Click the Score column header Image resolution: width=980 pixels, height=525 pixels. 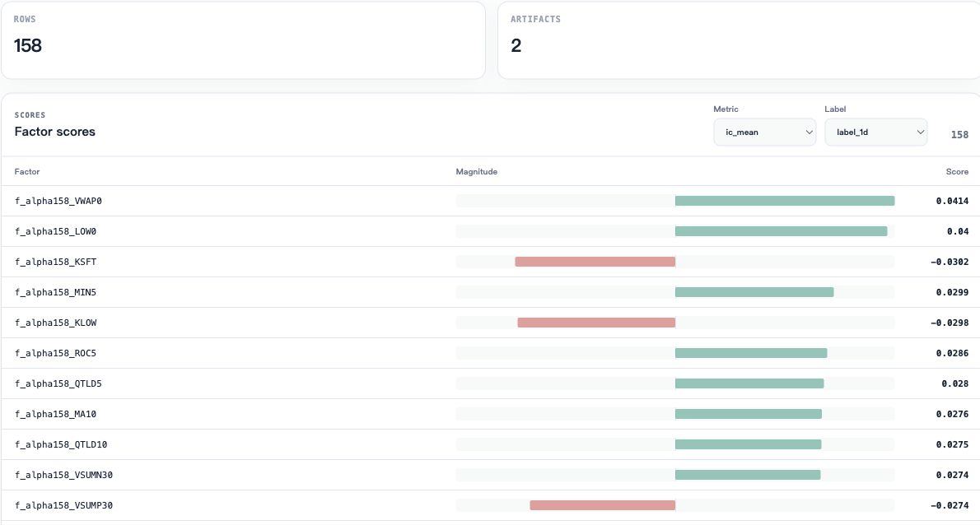pyautogui.click(x=957, y=172)
